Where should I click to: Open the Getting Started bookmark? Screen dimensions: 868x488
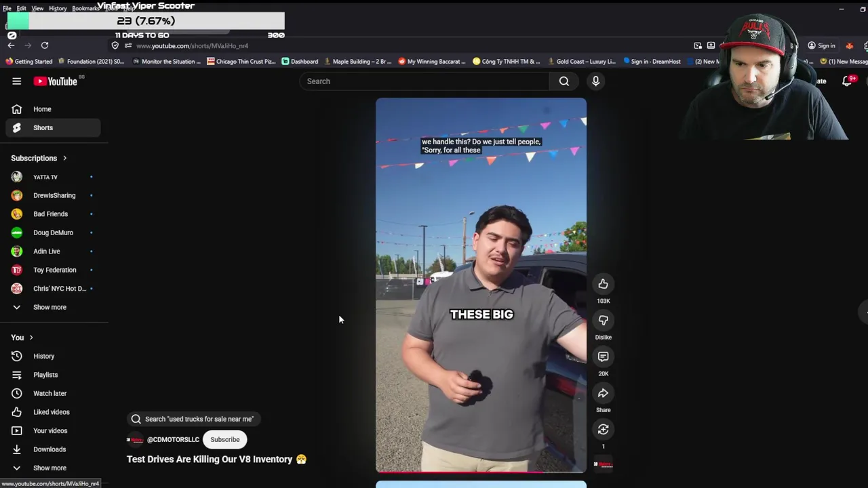pos(28,61)
